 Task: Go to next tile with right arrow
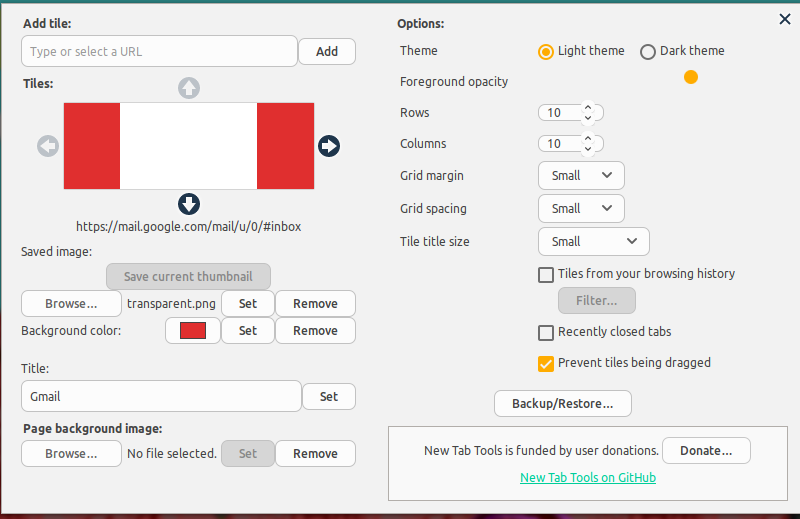coord(329,146)
